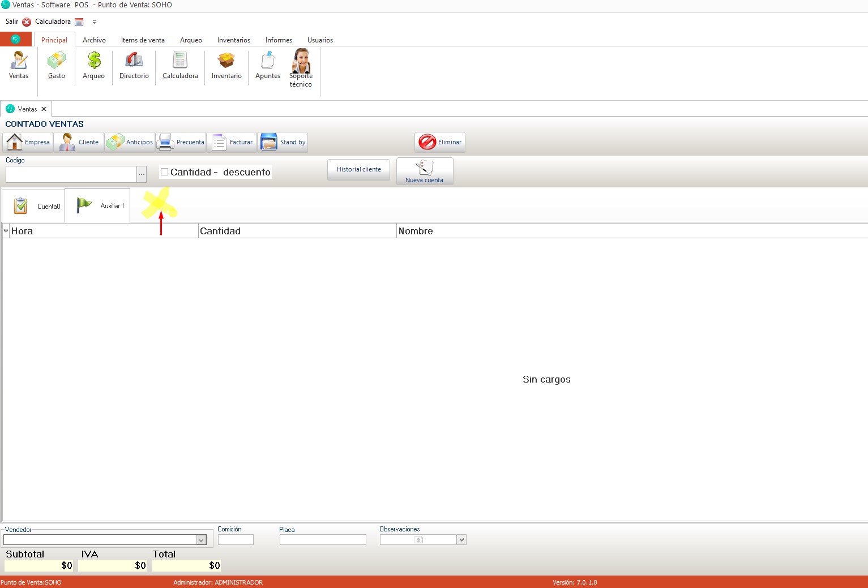
Task: Select the Cuenta0 account tab
Action: point(34,206)
